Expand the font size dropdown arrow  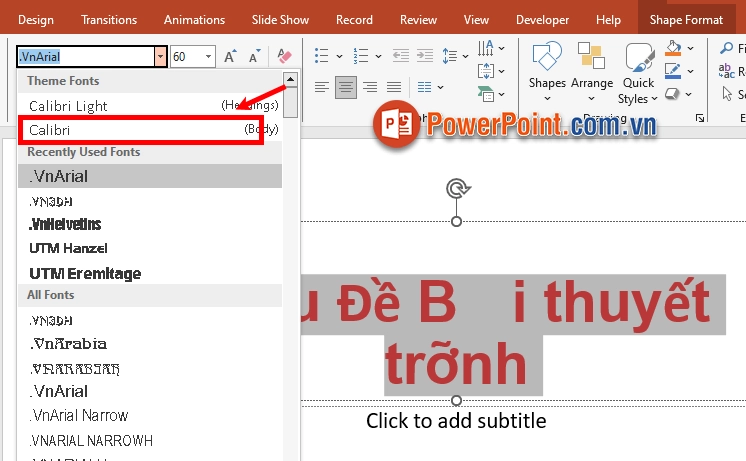[x=208, y=57]
